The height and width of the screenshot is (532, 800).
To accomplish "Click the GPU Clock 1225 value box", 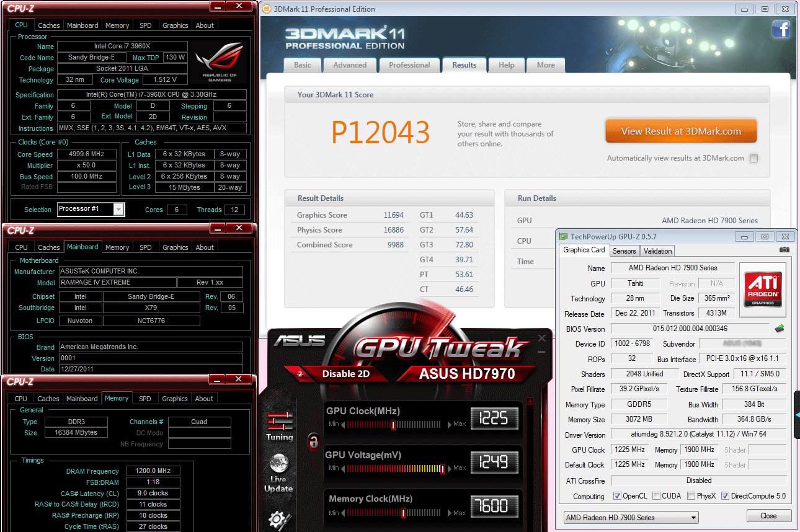I will click(494, 419).
